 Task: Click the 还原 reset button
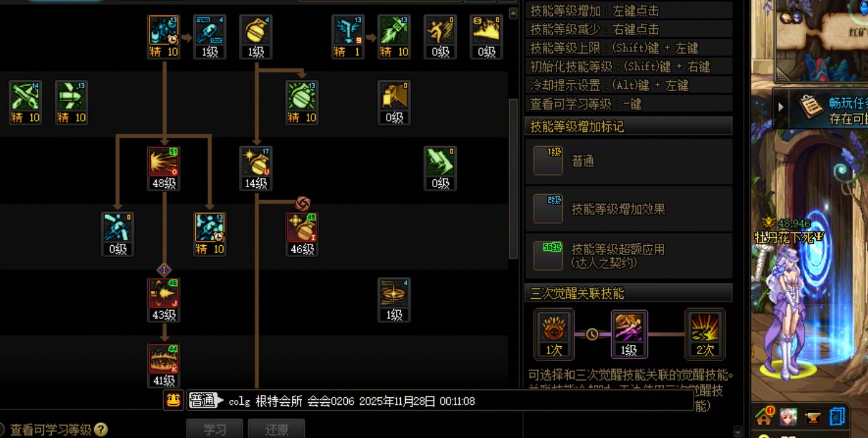[276, 429]
